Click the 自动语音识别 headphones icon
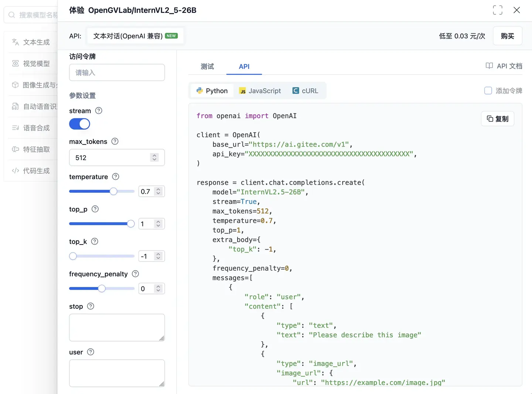Image resolution: width=532 pixels, height=394 pixels. pyautogui.click(x=15, y=106)
